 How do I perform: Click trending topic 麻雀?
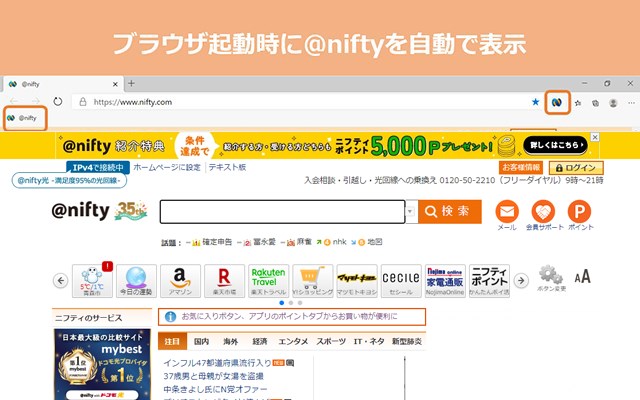(304, 242)
